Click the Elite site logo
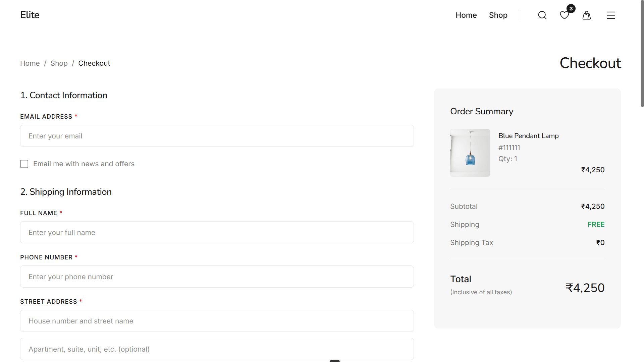The height and width of the screenshot is (362, 644). pos(30,15)
